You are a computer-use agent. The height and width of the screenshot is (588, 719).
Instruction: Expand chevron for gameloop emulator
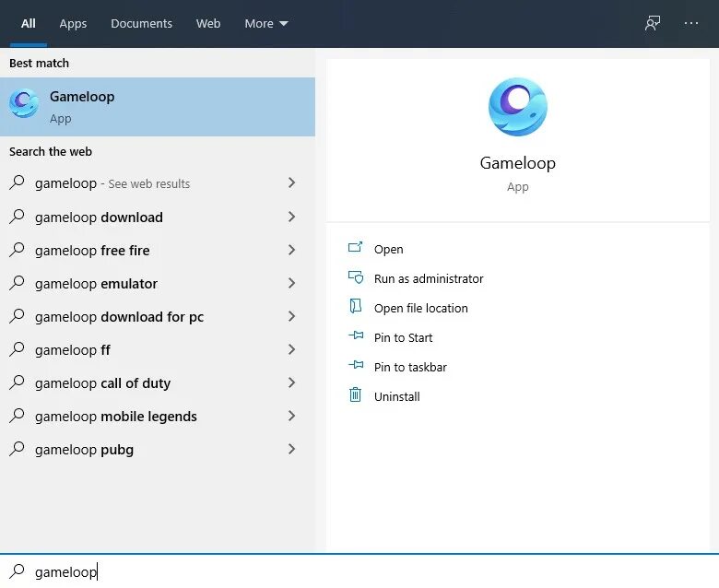[x=291, y=283]
